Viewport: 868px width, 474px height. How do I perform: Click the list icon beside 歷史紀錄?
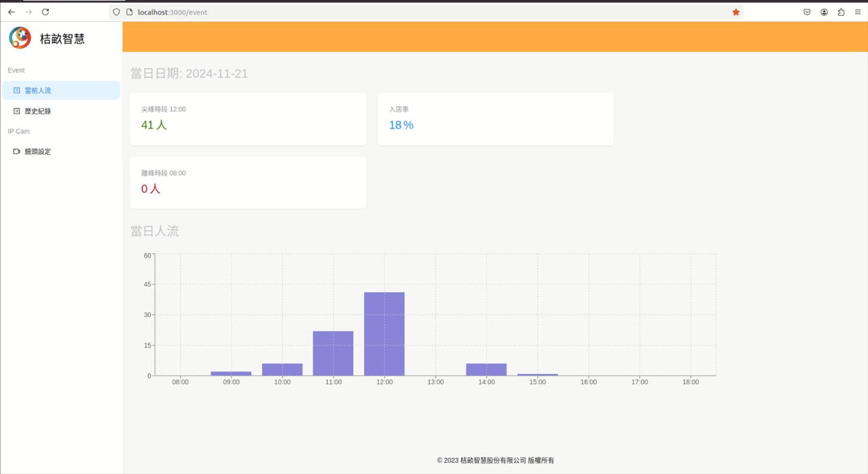click(17, 111)
